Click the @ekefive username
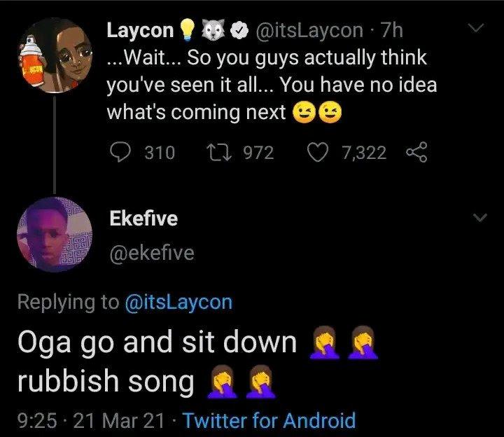The width and height of the screenshot is (504, 437). pos(150,253)
